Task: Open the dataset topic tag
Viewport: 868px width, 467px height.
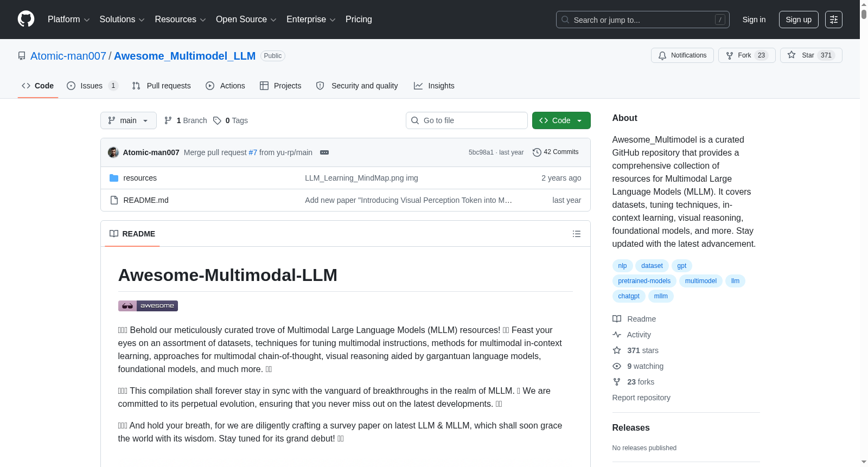Action: click(x=652, y=266)
